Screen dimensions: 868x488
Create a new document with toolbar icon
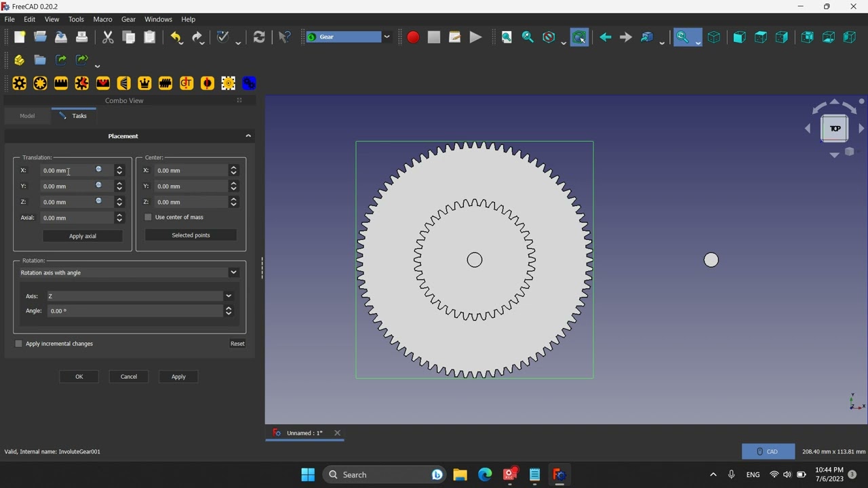[x=20, y=37]
